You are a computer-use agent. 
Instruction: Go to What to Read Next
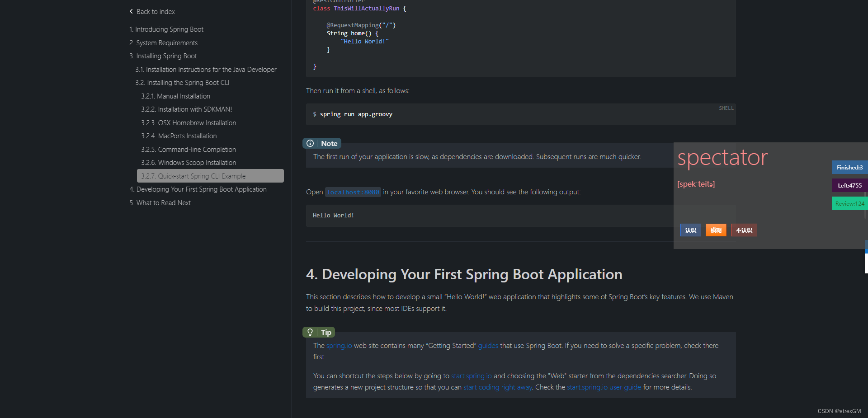coord(160,203)
